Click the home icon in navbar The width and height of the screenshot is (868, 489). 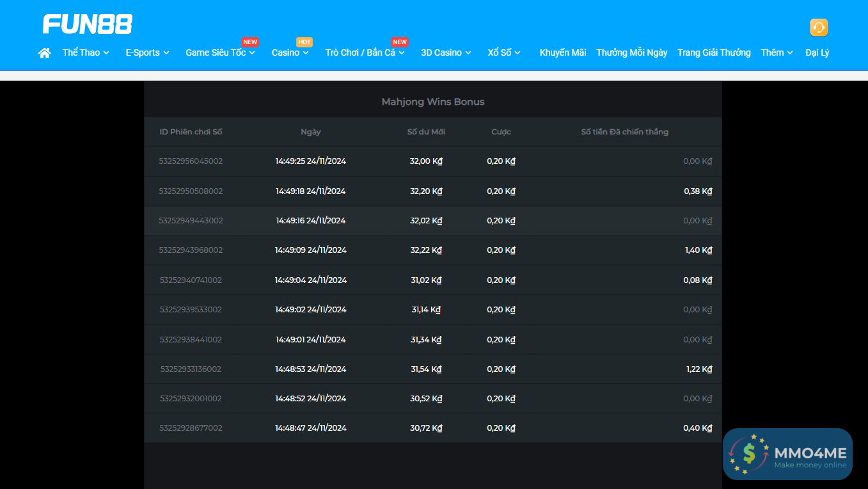click(44, 53)
